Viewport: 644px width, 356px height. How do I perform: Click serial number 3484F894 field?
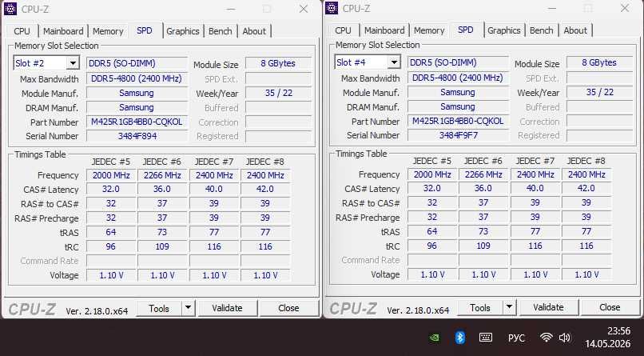click(x=137, y=136)
